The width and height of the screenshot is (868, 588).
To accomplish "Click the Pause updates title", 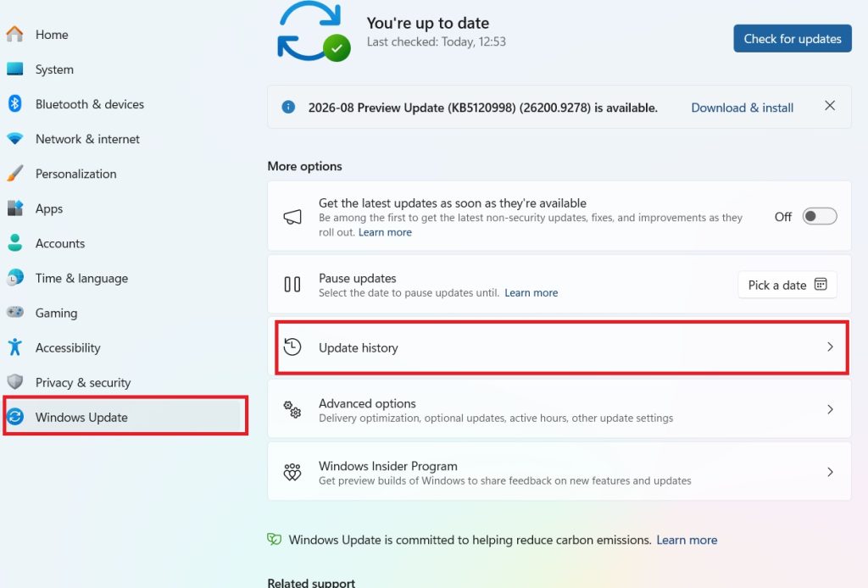I will [358, 278].
